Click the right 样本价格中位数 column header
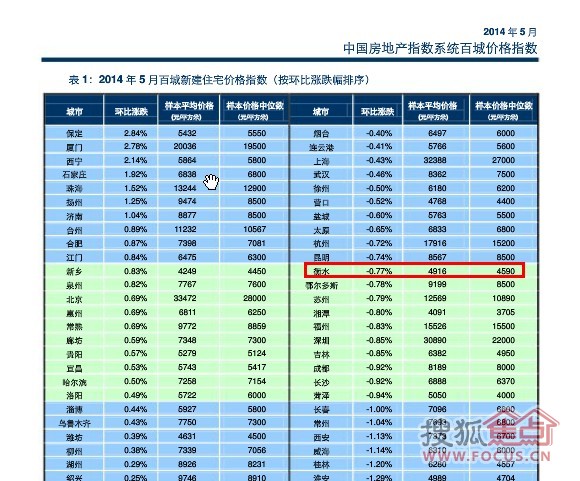 click(x=503, y=110)
